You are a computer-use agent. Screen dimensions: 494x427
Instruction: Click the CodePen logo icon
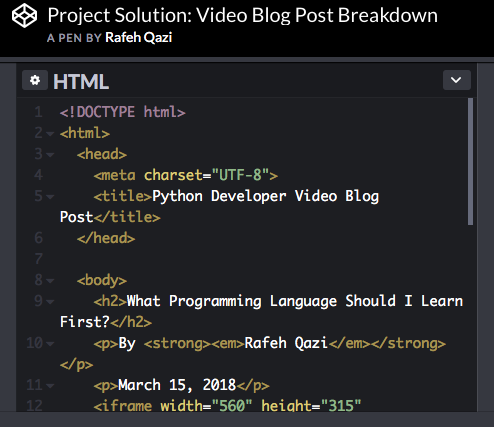tap(24, 15)
